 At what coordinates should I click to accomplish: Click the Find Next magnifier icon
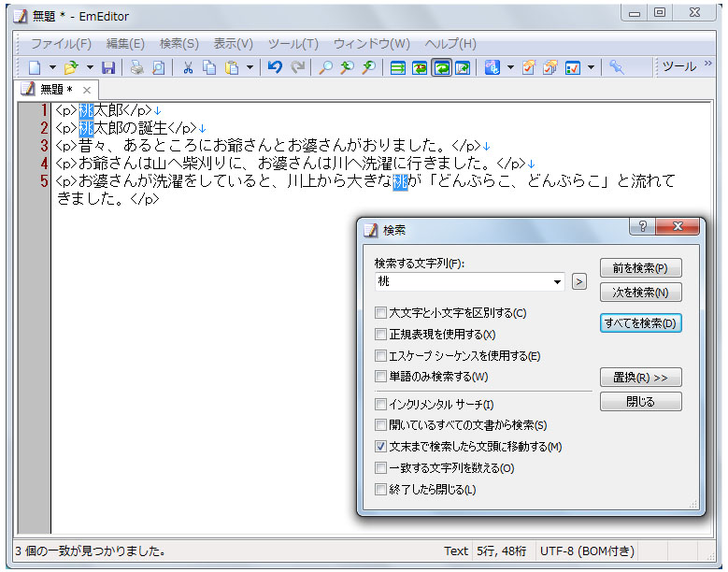368,68
